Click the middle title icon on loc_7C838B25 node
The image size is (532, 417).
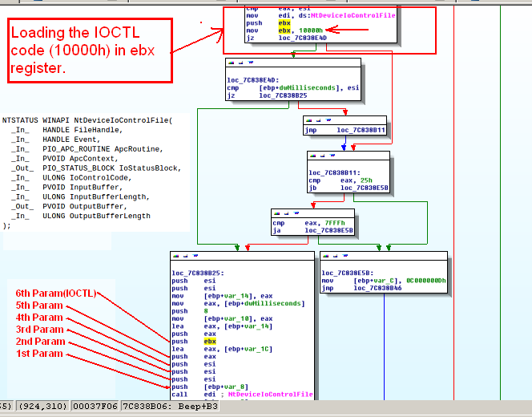[x=186, y=256]
